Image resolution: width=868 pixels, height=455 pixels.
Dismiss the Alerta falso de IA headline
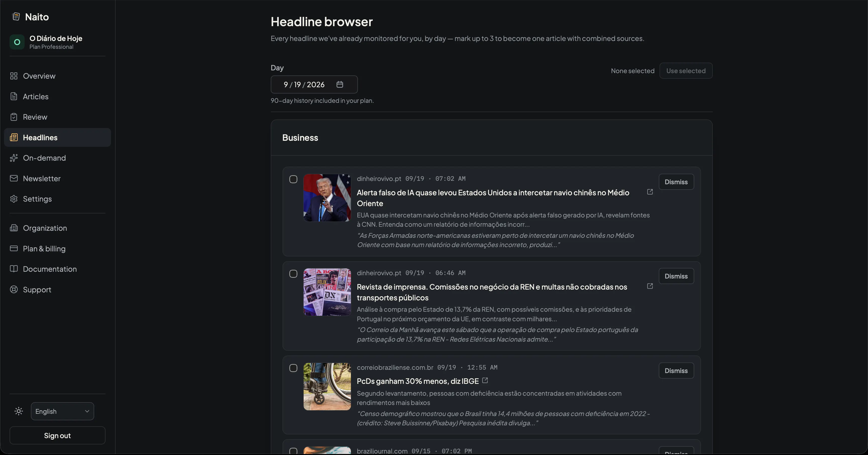[676, 182]
